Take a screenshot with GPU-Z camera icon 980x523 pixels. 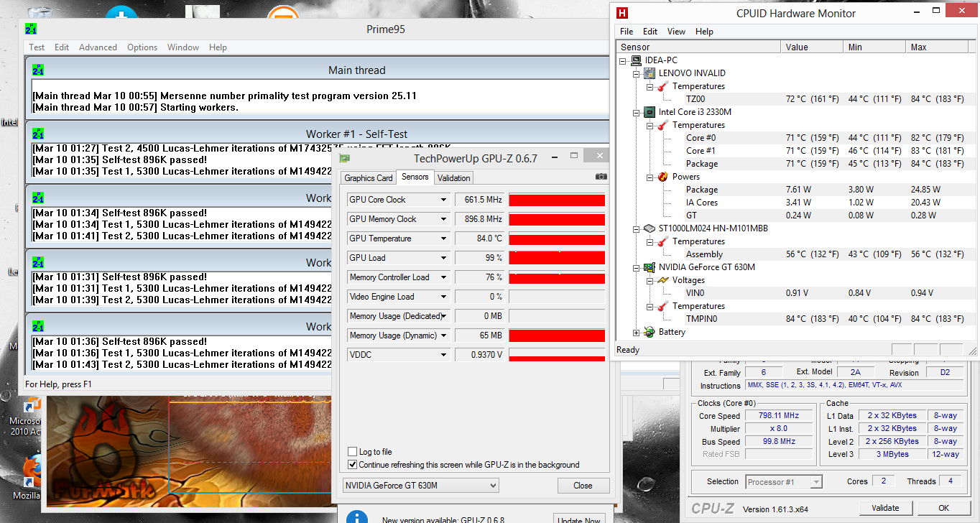[601, 177]
